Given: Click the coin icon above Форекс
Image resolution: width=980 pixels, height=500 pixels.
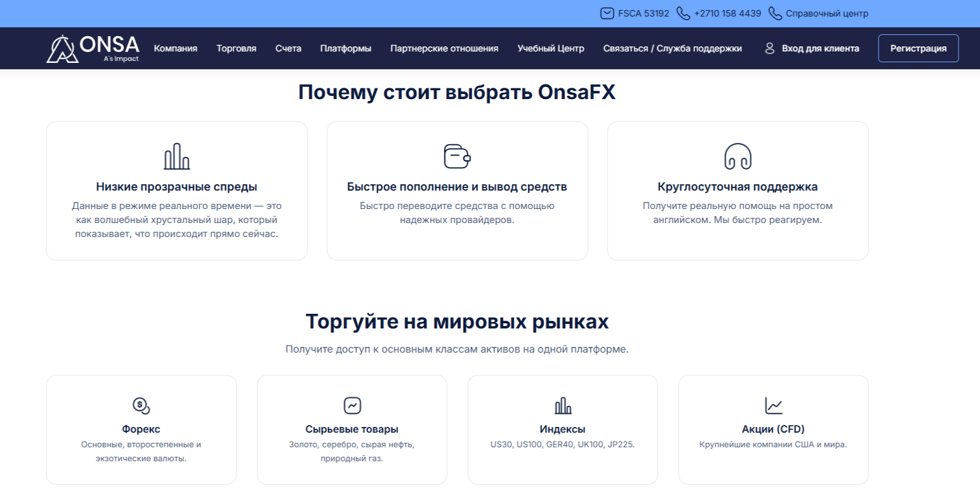Looking at the screenshot, I should click(x=141, y=405).
